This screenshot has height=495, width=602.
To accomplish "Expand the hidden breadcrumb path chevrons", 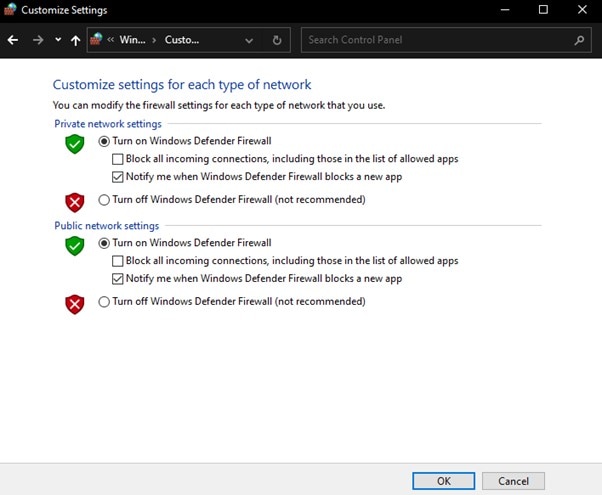I will (x=113, y=41).
